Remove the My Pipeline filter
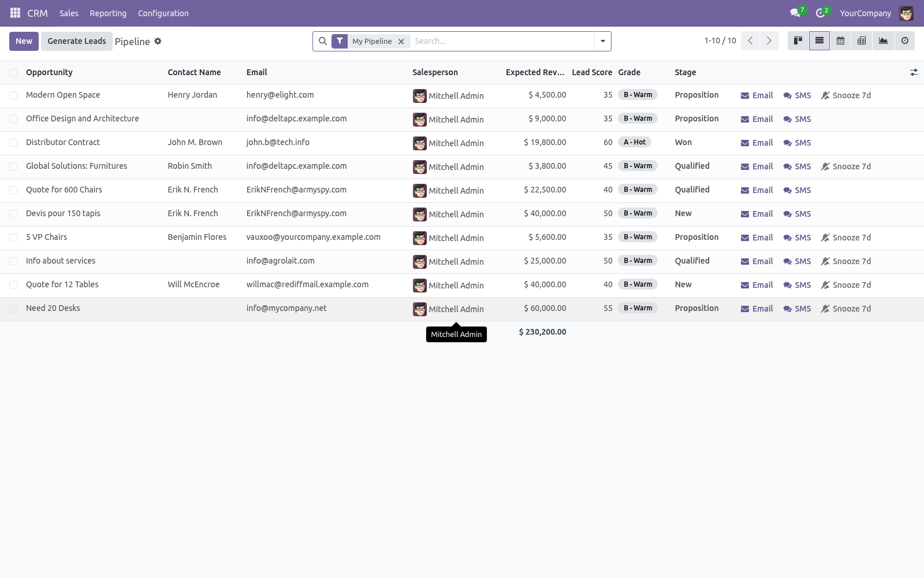The width and height of the screenshot is (924, 578). 401,42
